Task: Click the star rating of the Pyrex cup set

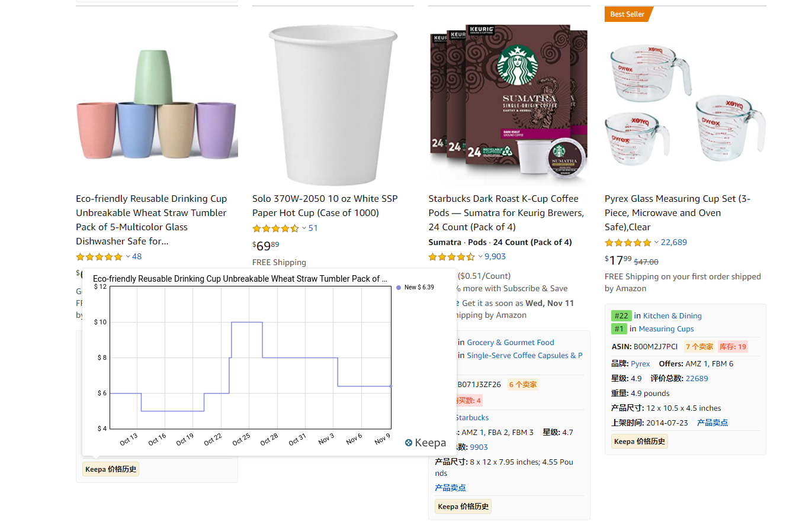Action: [x=628, y=243]
